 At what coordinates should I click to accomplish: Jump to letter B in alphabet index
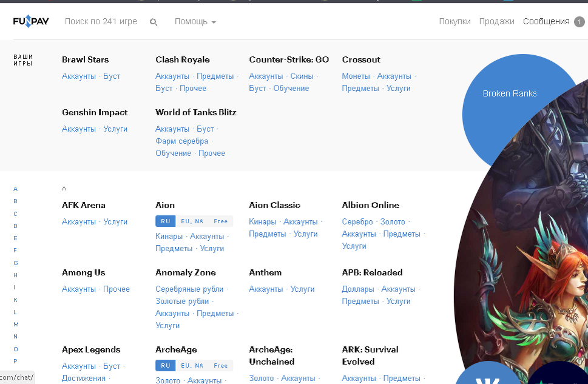(x=15, y=201)
